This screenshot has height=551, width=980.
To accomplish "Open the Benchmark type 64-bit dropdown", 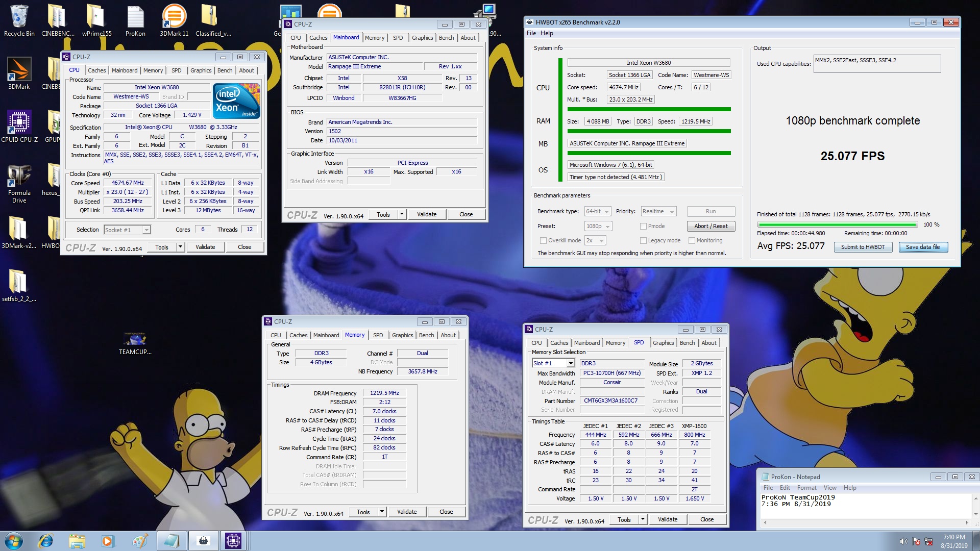I will tap(598, 211).
